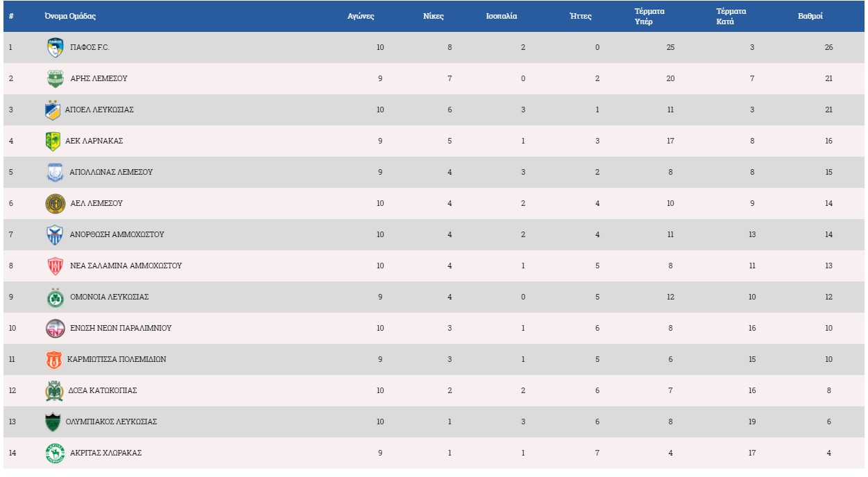The width and height of the screenshot is (868, 477).
Task: Click the Αγώνες column header
Action: [x=361, y=16]
